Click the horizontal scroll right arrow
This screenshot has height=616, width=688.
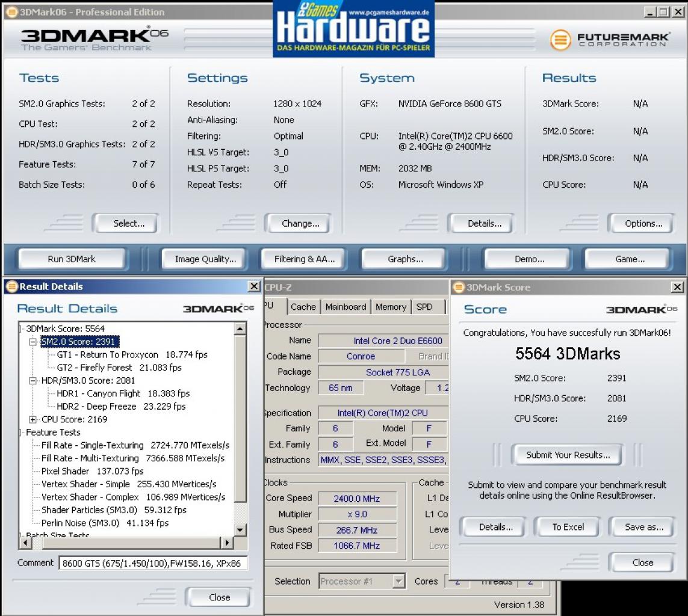click(x=226, y=543)
